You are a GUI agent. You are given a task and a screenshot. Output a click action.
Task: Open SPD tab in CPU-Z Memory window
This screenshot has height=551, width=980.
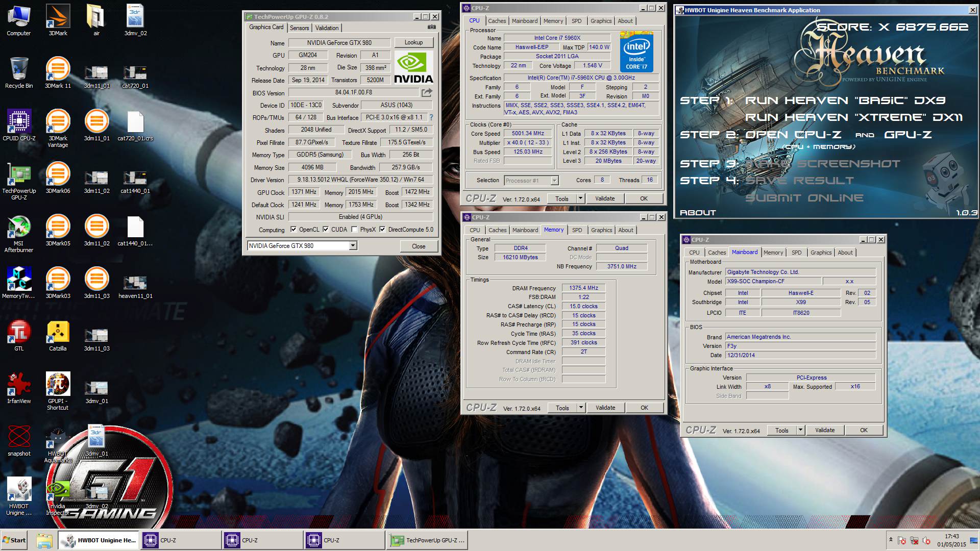tap(577, 230)
